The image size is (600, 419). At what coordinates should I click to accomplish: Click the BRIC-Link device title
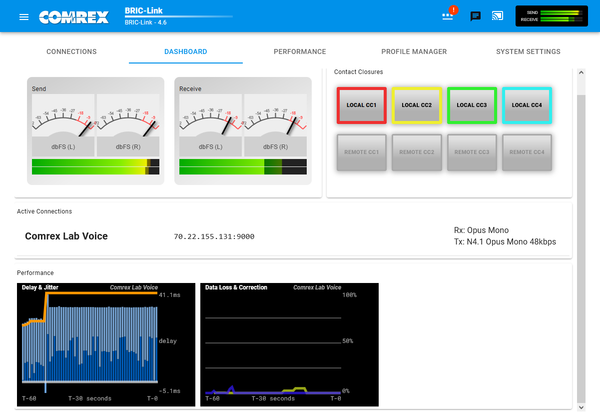point(143,11)
